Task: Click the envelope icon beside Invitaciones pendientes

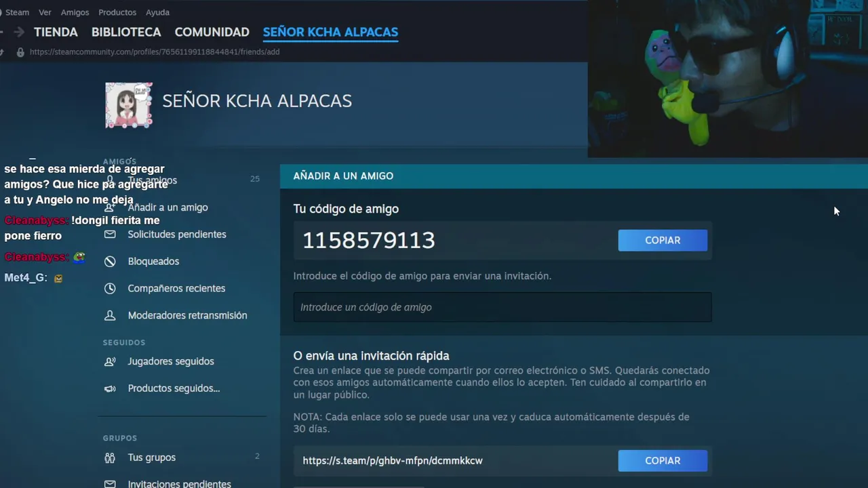Action: [110, 484]
